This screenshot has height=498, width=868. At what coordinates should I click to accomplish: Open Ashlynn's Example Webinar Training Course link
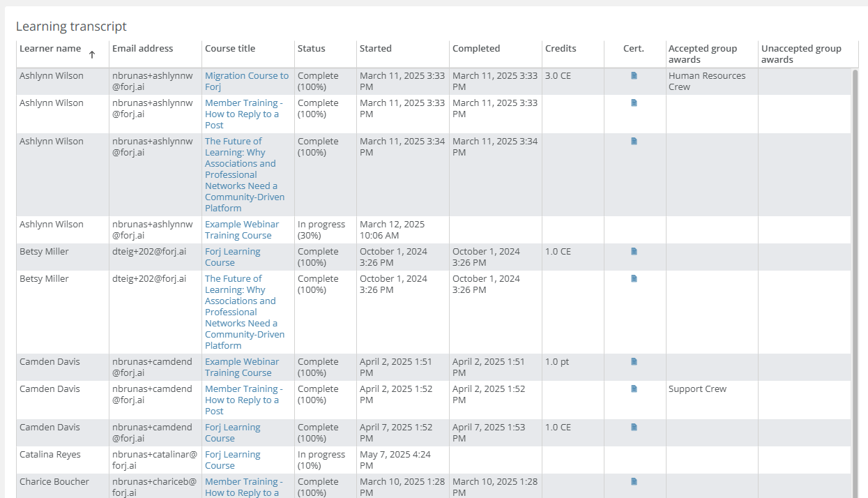(x=242, y=229)
